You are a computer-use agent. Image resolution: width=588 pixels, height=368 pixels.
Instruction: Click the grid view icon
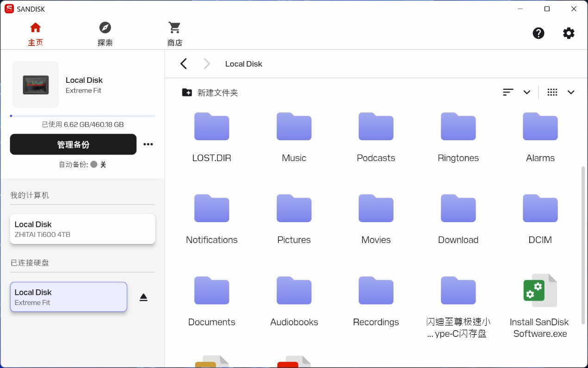(552, 92)
